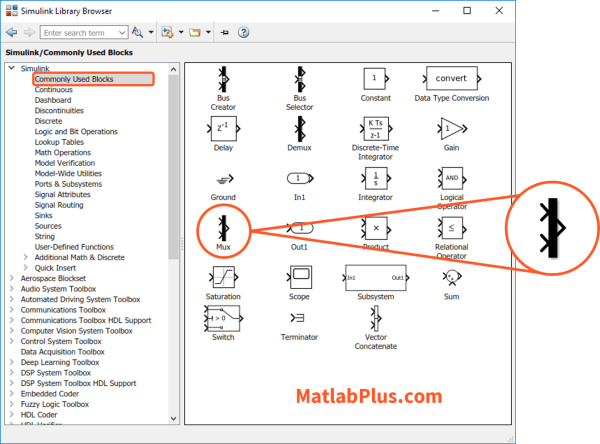
Task: Click the Data Type Conversion block
Action: click(x=451, y=78)
